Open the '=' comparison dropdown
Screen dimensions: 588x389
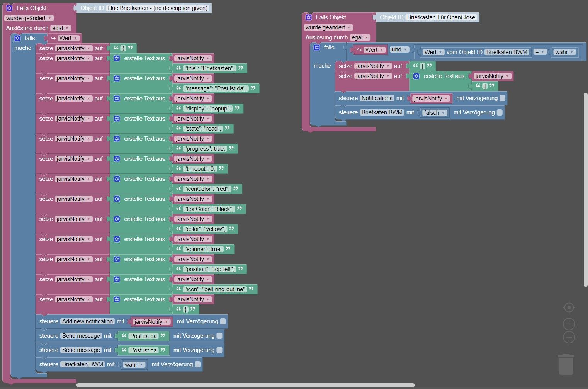point(540,52)
